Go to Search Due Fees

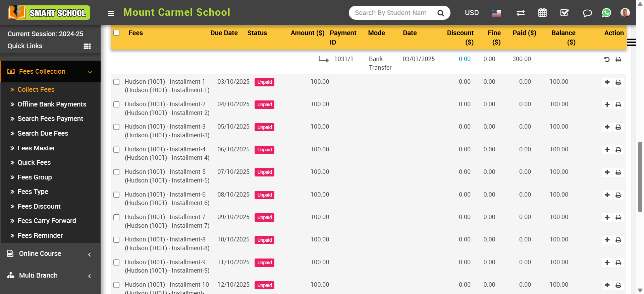point(43,133)
